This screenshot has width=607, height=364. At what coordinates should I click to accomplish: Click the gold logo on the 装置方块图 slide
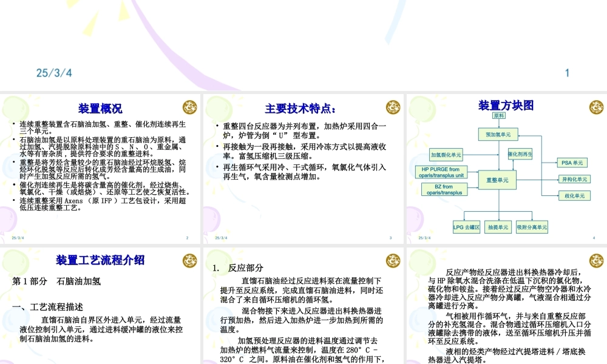[x=596, y=107]
